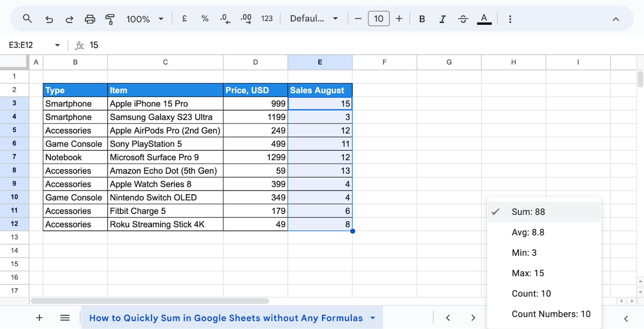Click the horizontal scrollbar thumb
The height and width of the screenshot is (329, 644).
(x=150, y=301)
